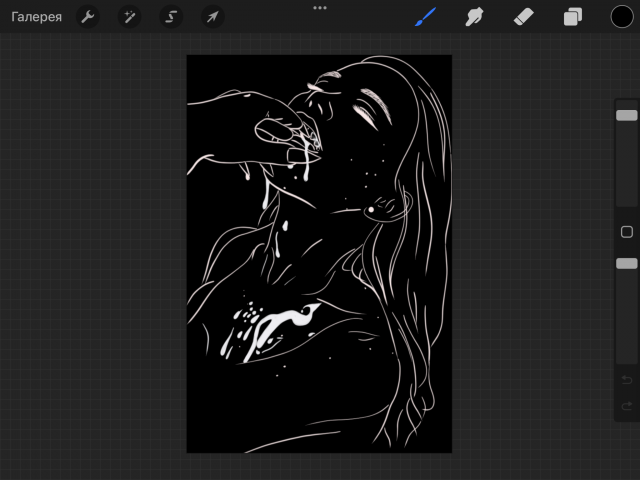Image resolution: width=640 pixels, height=480 pixels.
Task: Select the Paintbrush tool
Action: click(425, 17)
